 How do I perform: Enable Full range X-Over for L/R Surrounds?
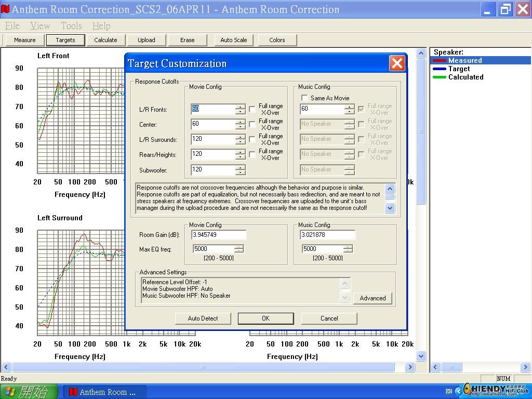click(x=252, y=139)
